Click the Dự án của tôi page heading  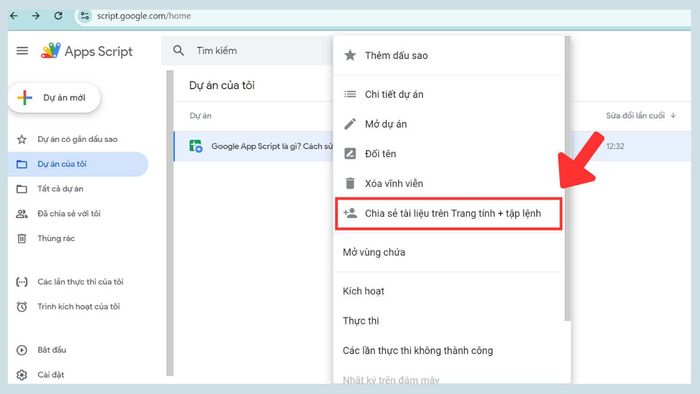pyautogui.click(x=222, y=85)
